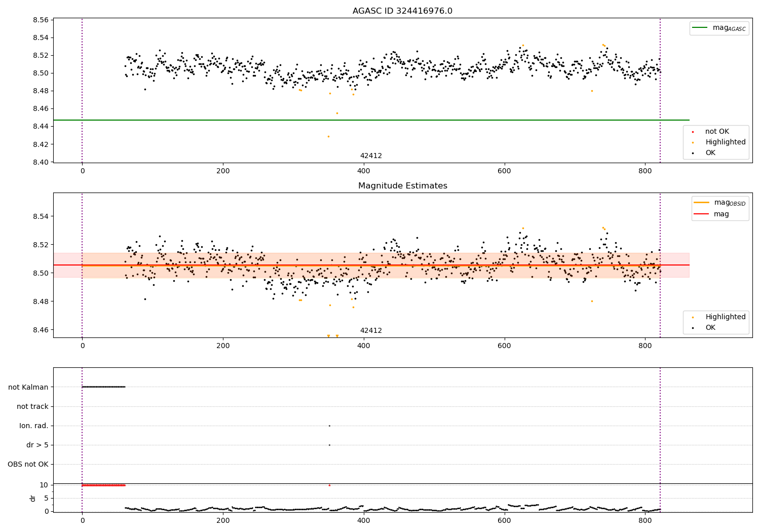Click the 'Ion. rad.' axis label
760x532 pixels.
point(34,426)
